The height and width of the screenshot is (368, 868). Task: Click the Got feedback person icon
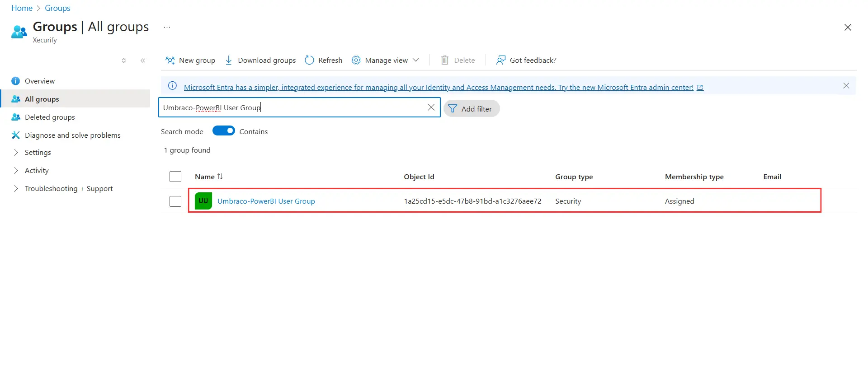click(x=501, y=60)
